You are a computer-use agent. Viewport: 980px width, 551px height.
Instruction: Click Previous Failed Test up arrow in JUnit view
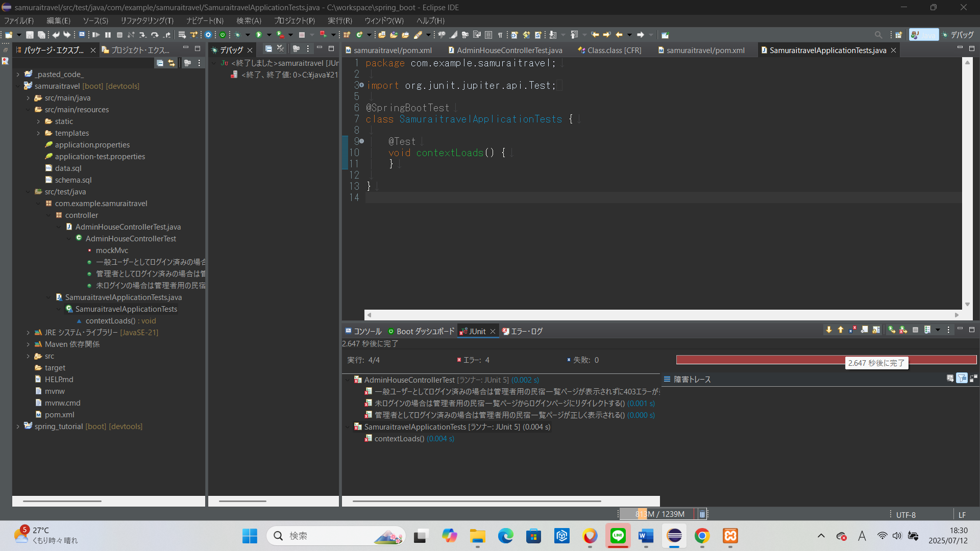(x=840, y=330)
